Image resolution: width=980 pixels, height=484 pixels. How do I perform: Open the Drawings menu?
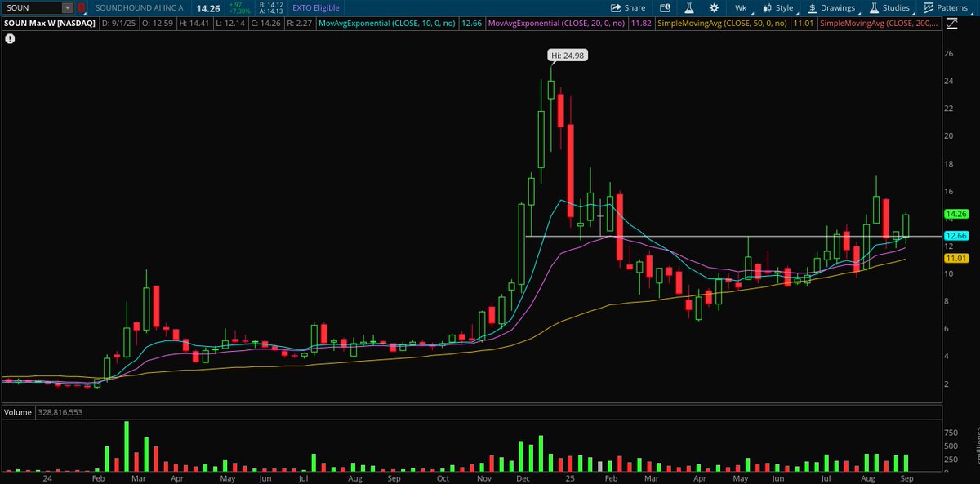click(833, 7)
